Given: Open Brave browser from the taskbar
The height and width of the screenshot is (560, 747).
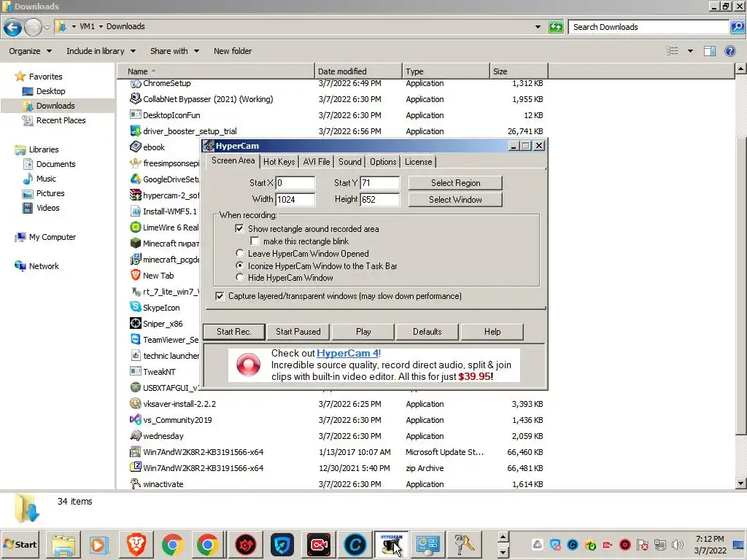Looking at the screenshot, I should 136,544.
